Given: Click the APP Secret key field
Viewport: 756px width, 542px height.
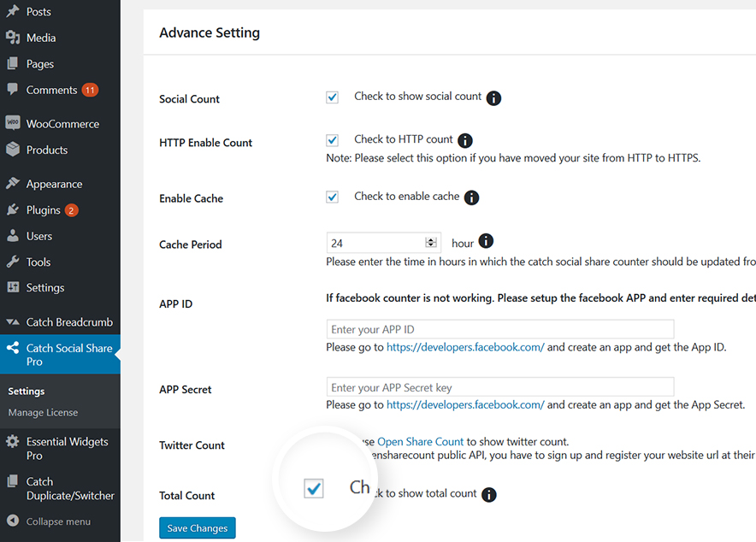Looking at the screenshot, I should point(500,387).
